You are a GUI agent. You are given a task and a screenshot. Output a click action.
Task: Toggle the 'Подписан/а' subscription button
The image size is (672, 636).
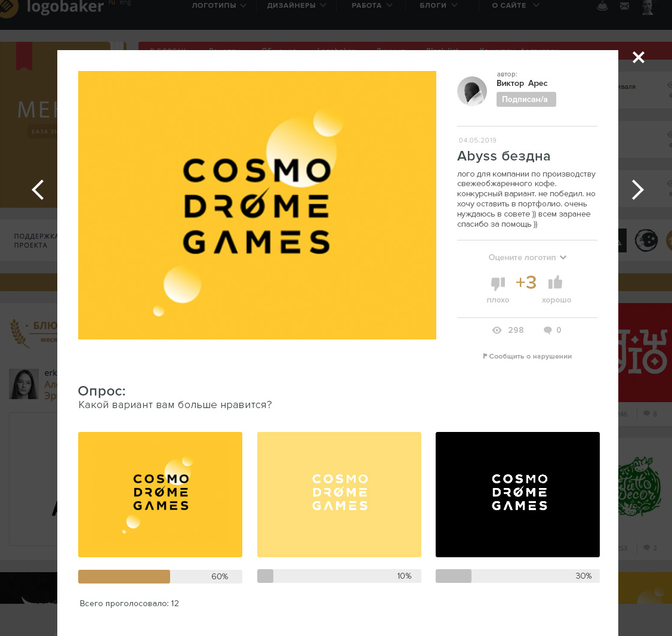526,100
